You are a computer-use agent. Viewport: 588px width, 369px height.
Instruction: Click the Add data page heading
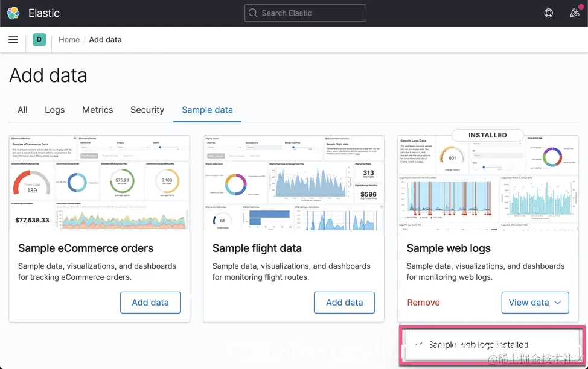click(x=48, y=75)
